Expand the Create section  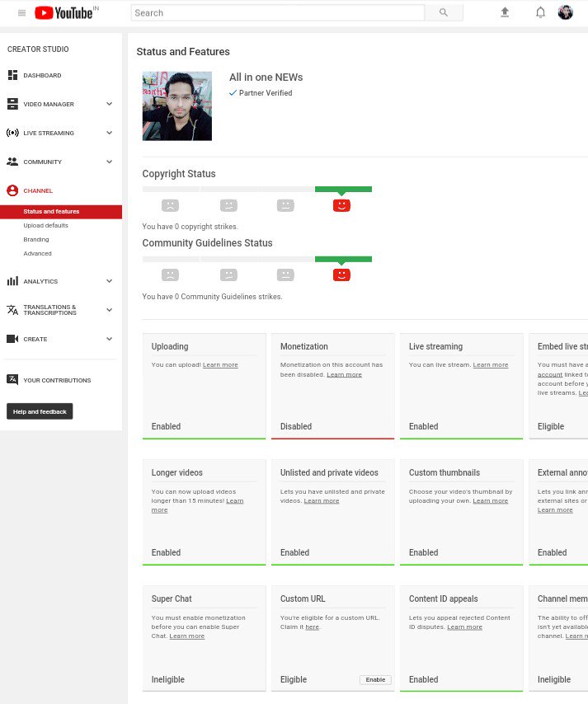109,339
